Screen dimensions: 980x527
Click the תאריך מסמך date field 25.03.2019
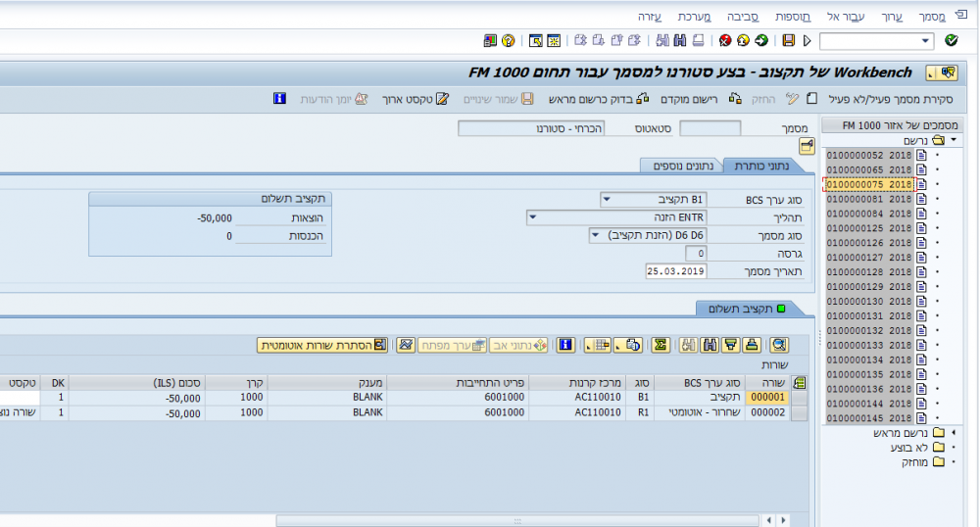(x=675, y=271)
